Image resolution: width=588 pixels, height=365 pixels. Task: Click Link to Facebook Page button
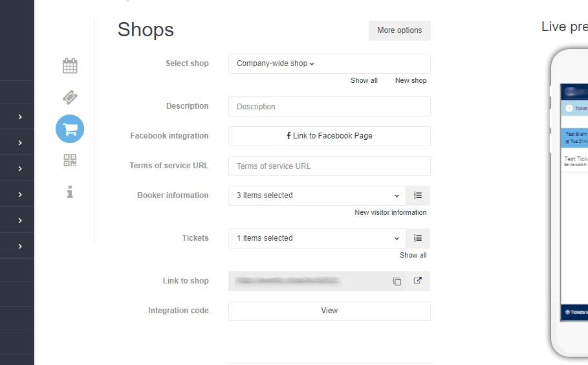(329, 136)
